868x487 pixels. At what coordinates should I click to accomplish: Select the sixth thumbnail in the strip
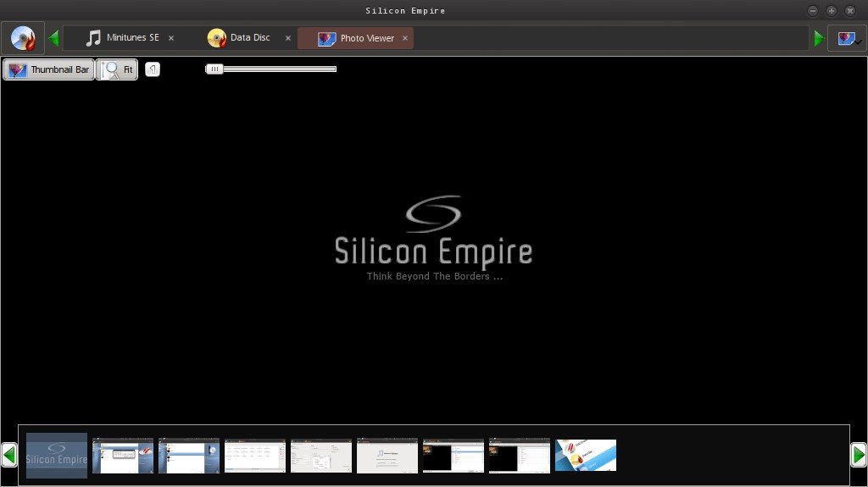tap(387, 456)
